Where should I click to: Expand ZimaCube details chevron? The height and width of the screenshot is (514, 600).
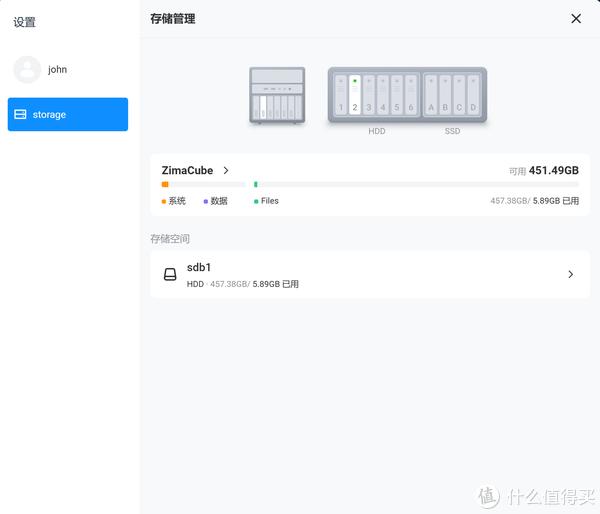click(x=226, y=170)
